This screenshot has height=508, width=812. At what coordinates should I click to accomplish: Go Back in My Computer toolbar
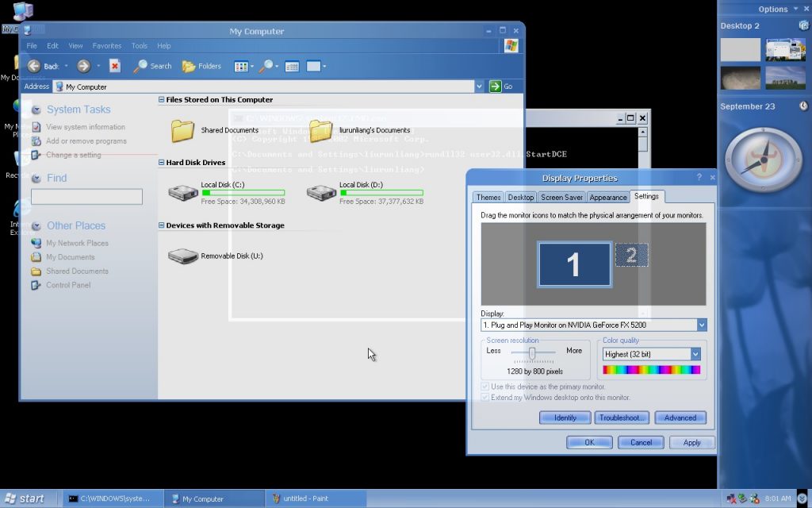tap(44, 66)
